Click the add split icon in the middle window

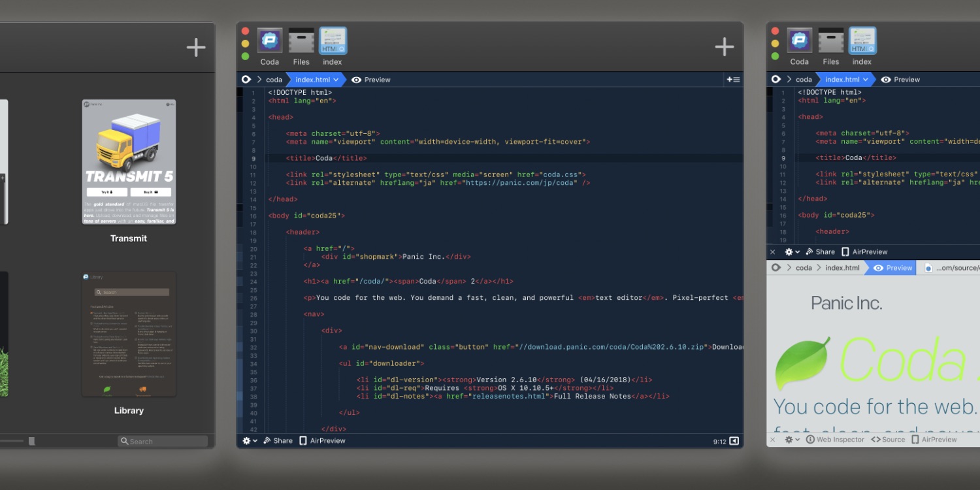pyautogui.click(x=733, y=80)
